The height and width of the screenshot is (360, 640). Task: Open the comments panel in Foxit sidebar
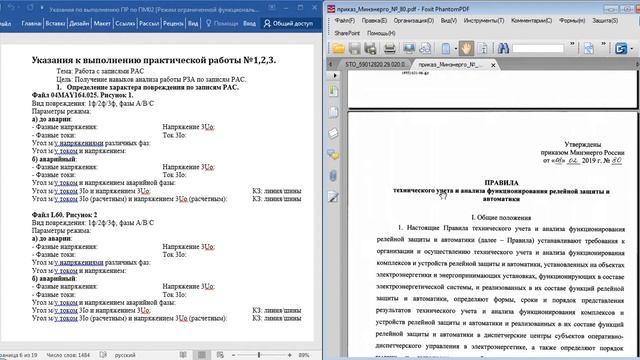click(333, 155)
